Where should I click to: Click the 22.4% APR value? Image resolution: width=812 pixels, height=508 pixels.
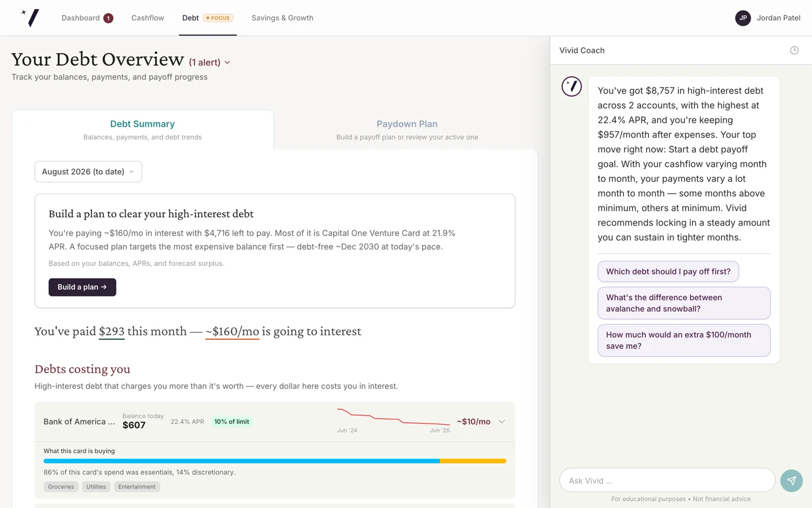187,422
